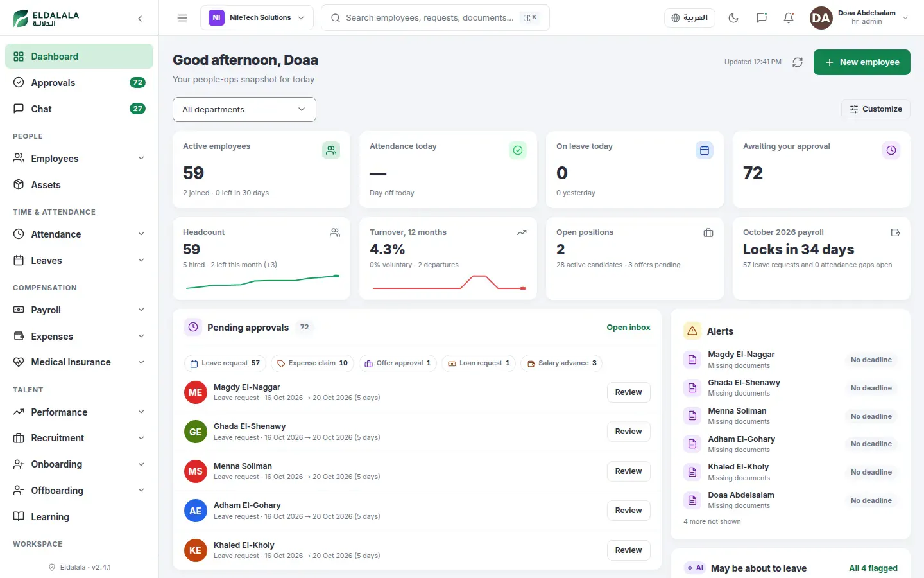The height and width of the screenshot is (578, 924).
Task: Click the New employee button
Action: (x=862, y=62)
